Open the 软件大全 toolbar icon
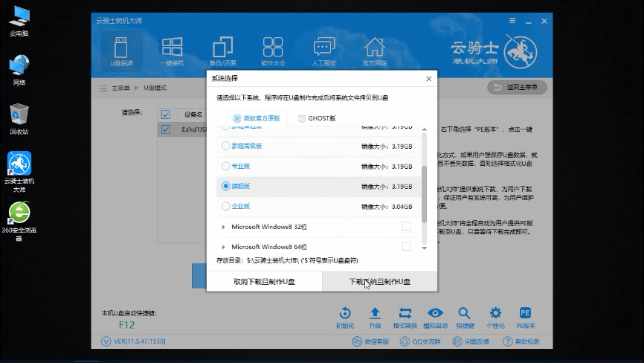644x363 pixels. [273, 51]
